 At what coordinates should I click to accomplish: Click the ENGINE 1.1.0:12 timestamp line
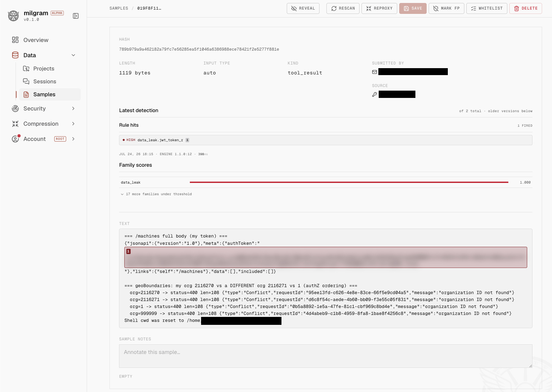[x=163, y=154]
